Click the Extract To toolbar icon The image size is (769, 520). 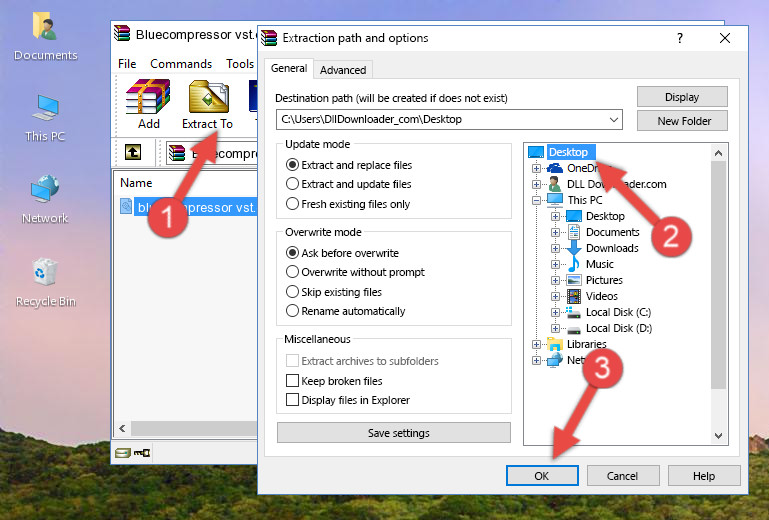pos(207,105)
